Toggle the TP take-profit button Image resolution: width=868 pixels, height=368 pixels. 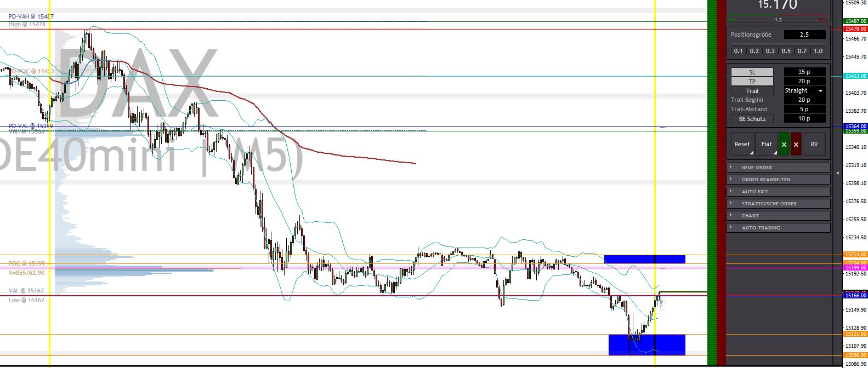[x=752, y=82]
